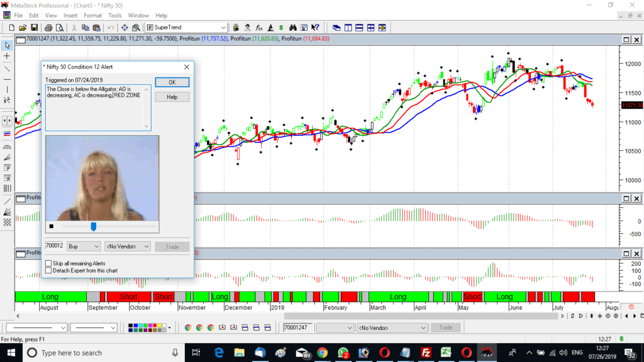Image resolution: width=644 pixels, height=362 pixels.
Task: Pick the red color swatch in palette
Action: tap(155, 326)
